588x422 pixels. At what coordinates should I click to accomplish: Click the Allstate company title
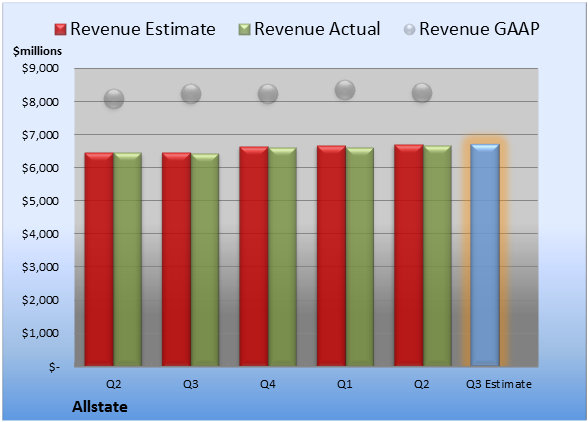pos(100,407)
